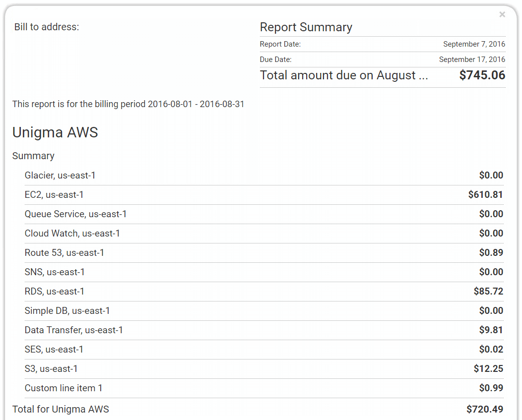Viewport: 522px width, 420px height.
Task: Click the SES, us-east-1 entry
Action: [x=264, y=349]
